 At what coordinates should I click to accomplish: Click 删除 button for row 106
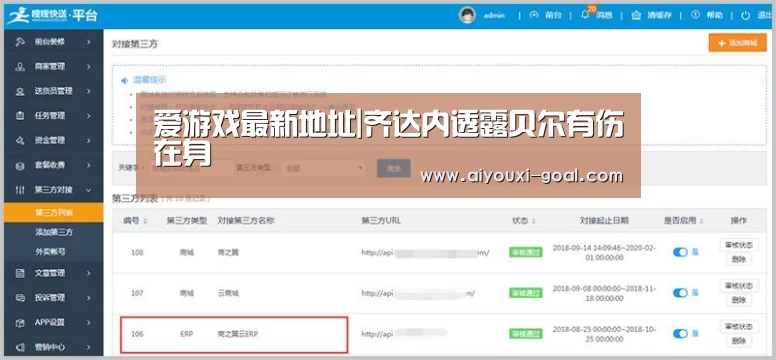click(x=738, y=341)
